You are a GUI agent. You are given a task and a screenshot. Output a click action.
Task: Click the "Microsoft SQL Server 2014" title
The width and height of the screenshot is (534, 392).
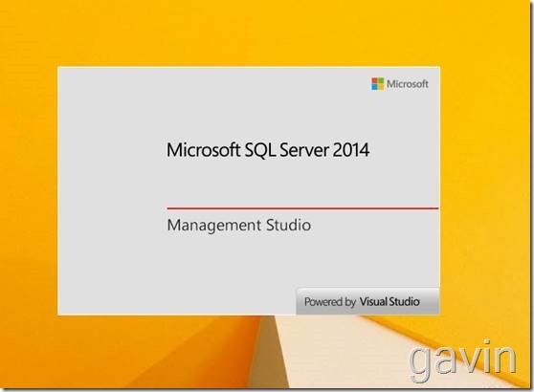click(x=268, y=150)
